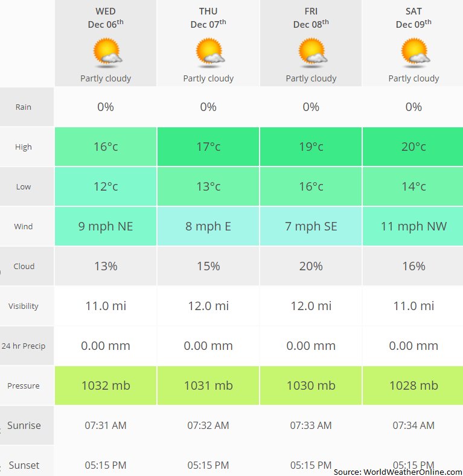This screenshot has width=463, height=476.
Task: Select the 1030 mb pressure cell
Action: click(311, 386)
